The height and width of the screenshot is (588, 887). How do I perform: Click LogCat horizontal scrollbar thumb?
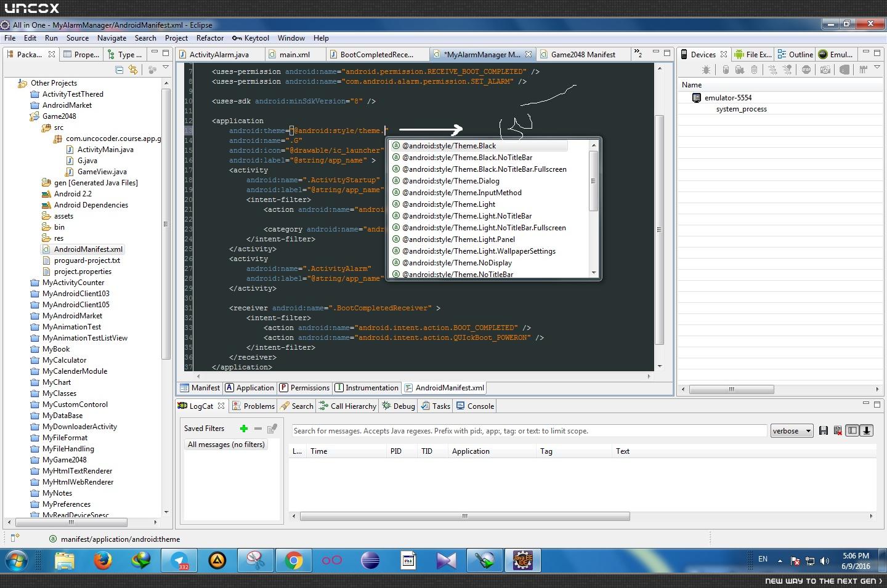tap(465, 516)
